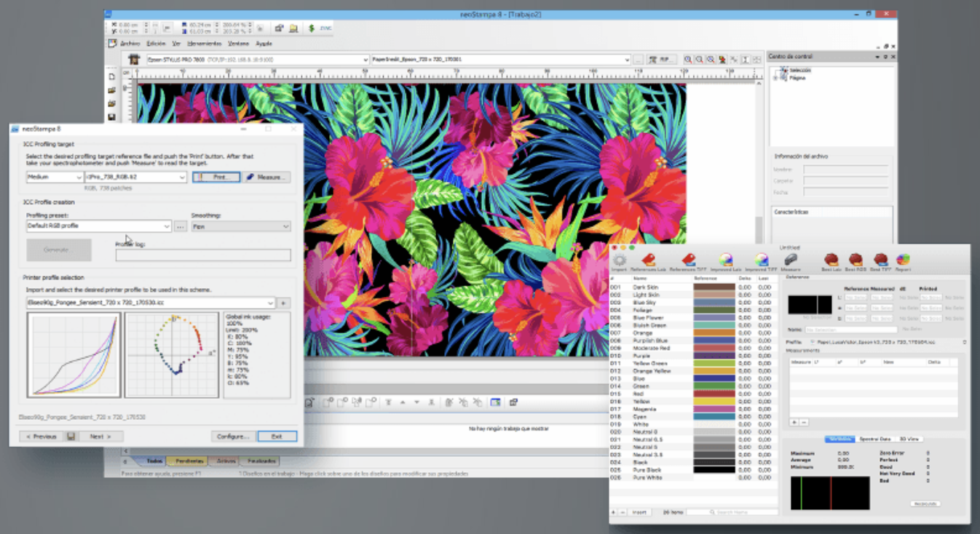Click inside the Profiler log field
Image resolution: width=980 pixels, height=534 pixels.
pyautogui.click(x=202, y=255)
